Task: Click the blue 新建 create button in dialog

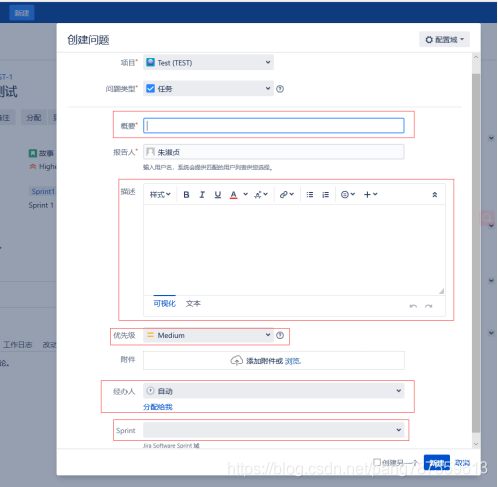Action: [x=437, y=463]
